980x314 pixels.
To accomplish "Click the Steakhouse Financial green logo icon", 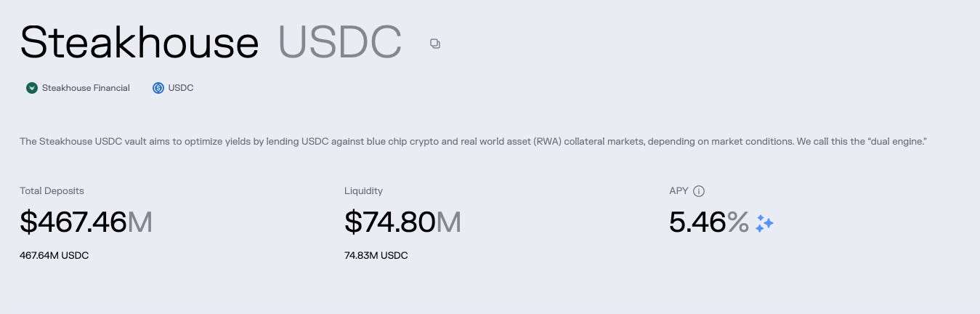I will (x=32, y=88).
